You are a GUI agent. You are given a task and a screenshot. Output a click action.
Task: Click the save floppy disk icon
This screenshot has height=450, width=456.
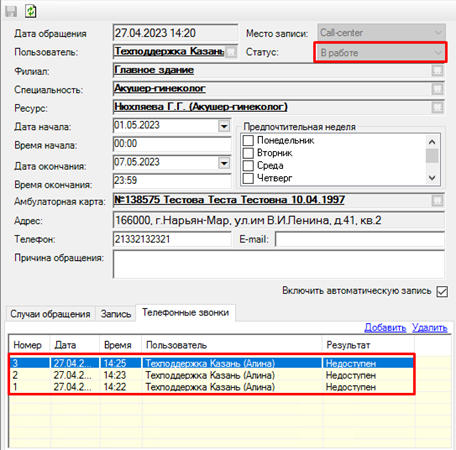click(x=11, y=11)
